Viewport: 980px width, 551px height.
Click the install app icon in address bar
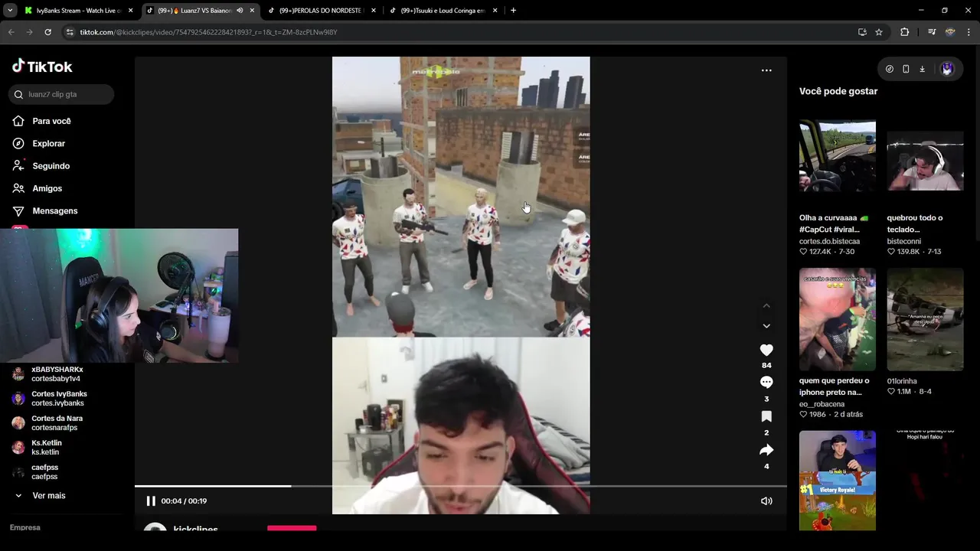point(862,32)
